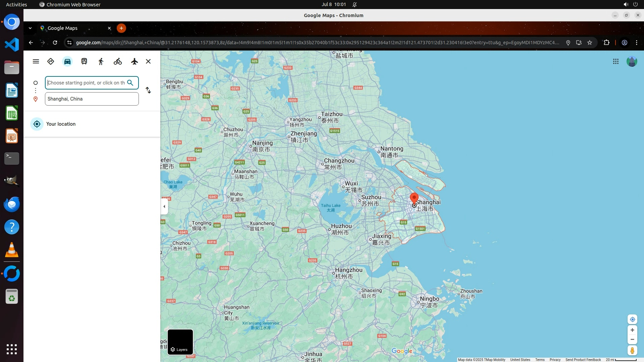Open the tab search dropdown arrow
This screenshot has width=644, height=362.
[30, 28]
